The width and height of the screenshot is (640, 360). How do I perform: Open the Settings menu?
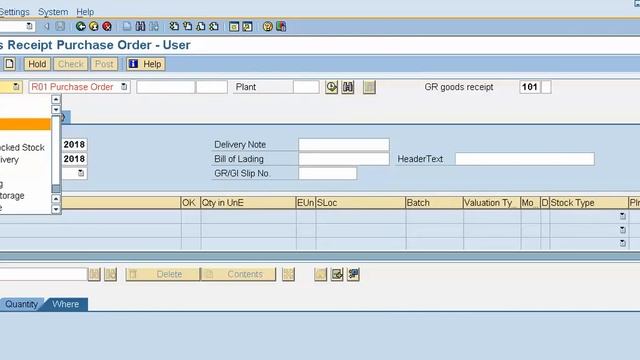pos(14,12)
